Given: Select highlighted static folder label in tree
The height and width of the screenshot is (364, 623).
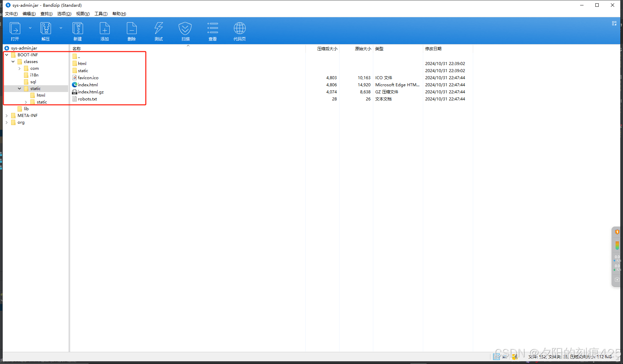Looking at the screenshot, I should pyautogui.click(x=35, y=88).
